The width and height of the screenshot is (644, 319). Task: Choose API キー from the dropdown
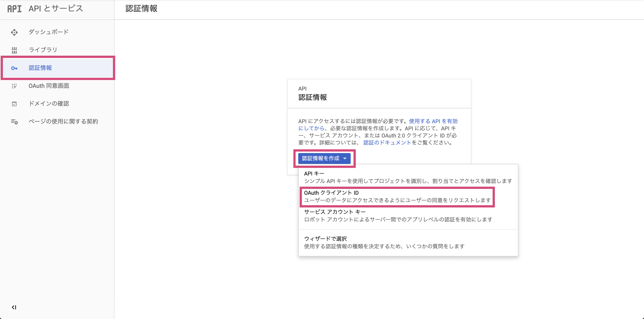pyautogui.click(x=408, y=177)
